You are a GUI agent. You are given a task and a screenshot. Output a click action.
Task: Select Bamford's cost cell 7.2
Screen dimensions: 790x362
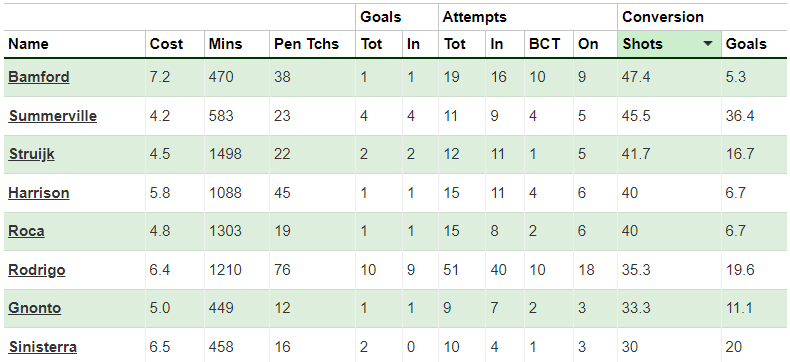click(x=174, y=77)
